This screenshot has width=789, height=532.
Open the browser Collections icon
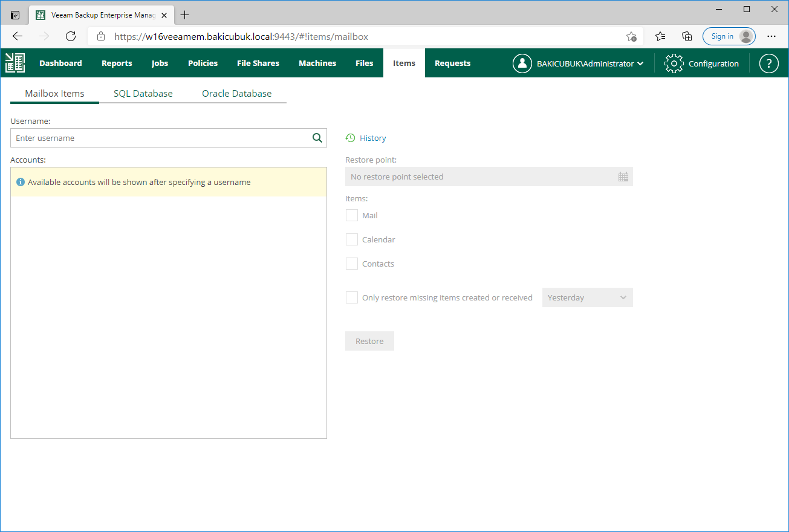point(687,36)
